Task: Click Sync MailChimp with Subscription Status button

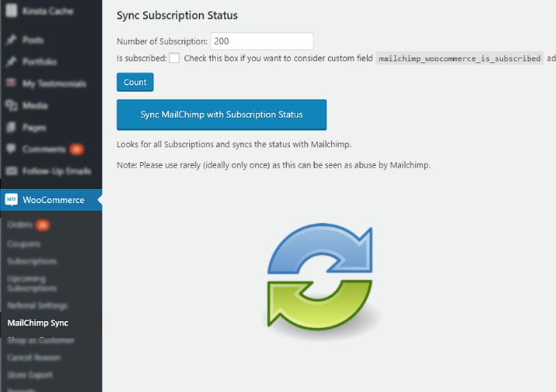Action: point(222,115)
